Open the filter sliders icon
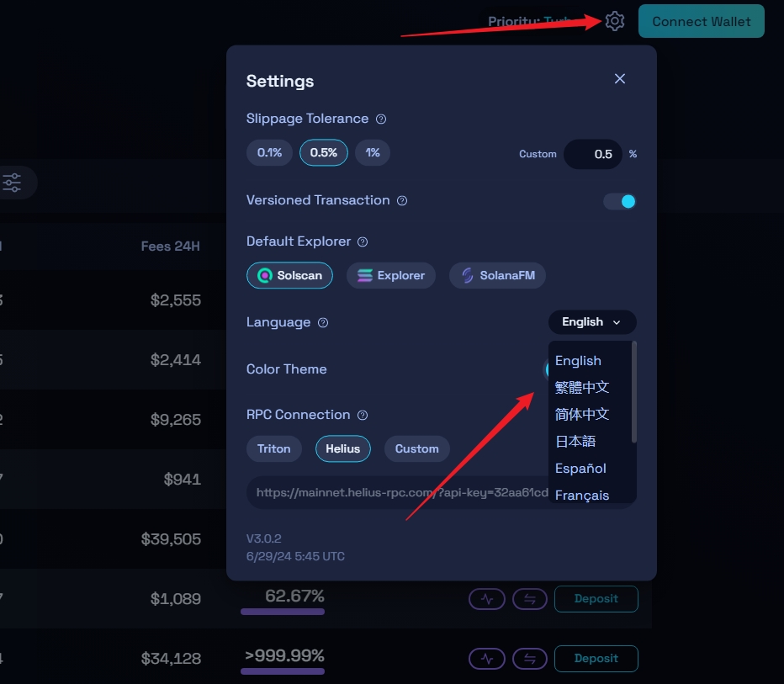The image size is (784, 684). point(12,183)
